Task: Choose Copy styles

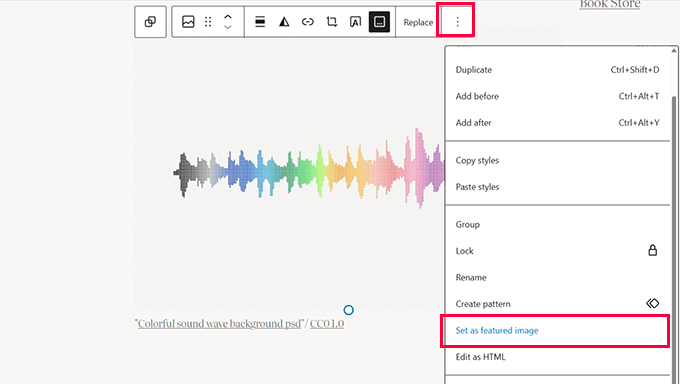Action: (x=558, y=161)
